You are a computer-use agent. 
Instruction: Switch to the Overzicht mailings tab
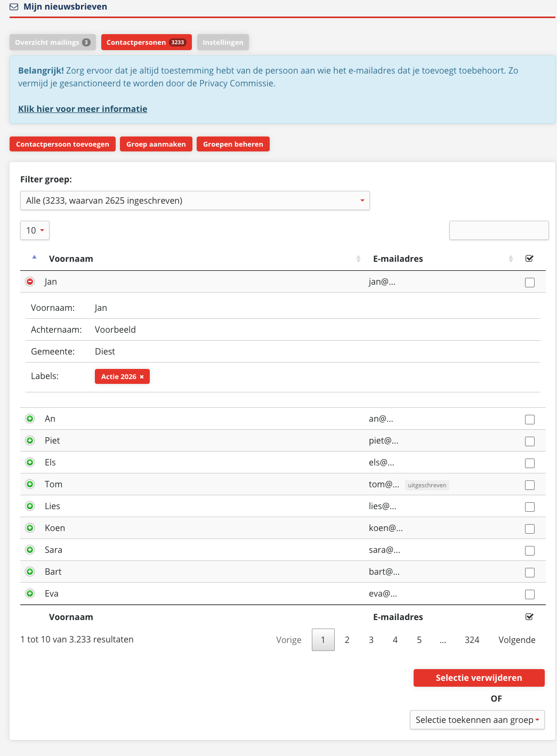coord(53,42)
